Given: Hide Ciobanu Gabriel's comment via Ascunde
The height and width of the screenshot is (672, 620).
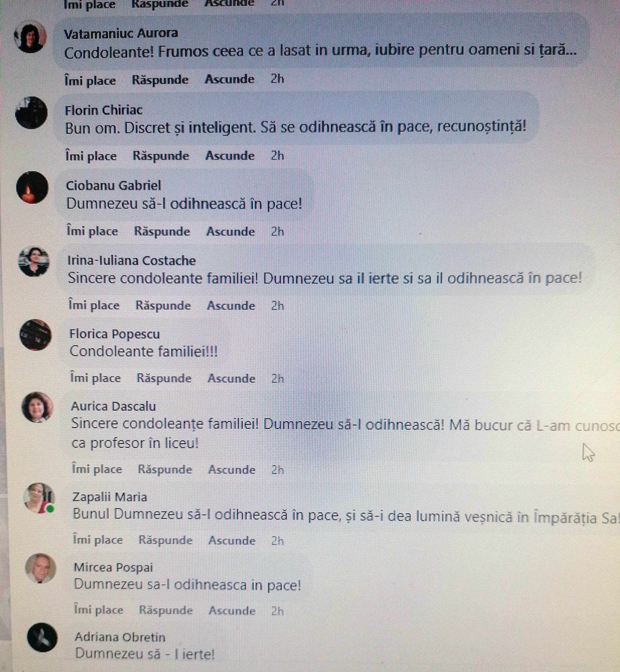Looking at the screenshot, I should (230, 232).
